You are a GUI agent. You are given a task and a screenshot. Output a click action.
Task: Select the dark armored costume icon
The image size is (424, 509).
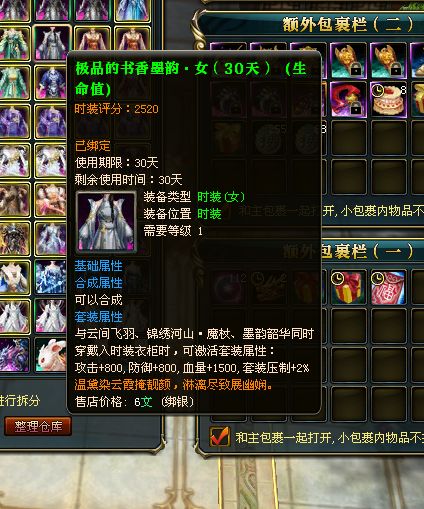14,239
